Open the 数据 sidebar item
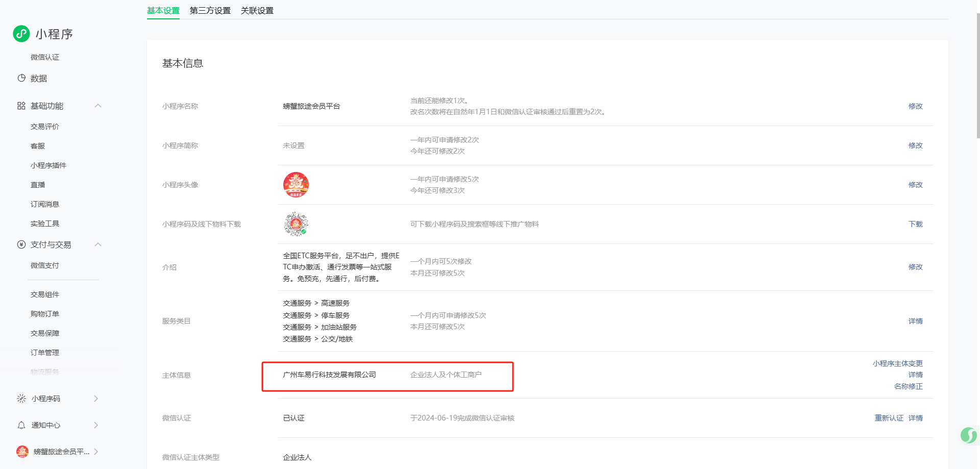This screenshot has height=469, width=980. click(x=39, y=78)
